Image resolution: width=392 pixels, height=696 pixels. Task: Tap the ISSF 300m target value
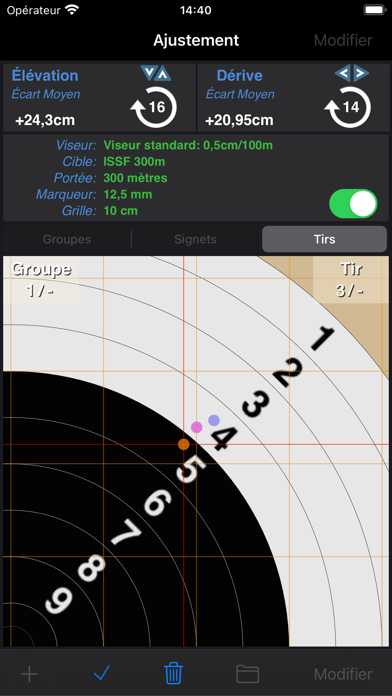coord(134,162)
